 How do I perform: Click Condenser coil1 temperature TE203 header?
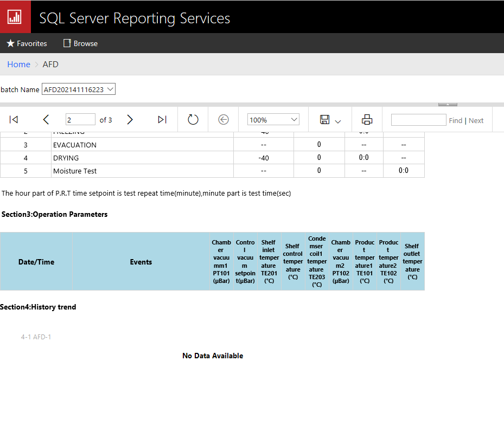click(x=317, y=262)
